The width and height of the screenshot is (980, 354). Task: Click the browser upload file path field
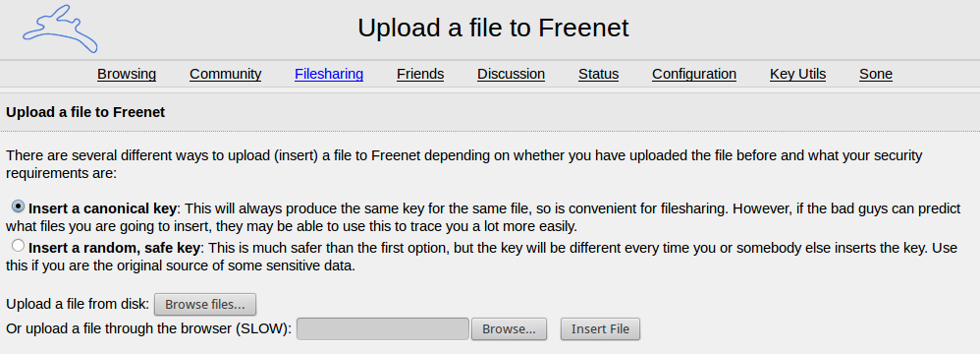tap(383, 329)
